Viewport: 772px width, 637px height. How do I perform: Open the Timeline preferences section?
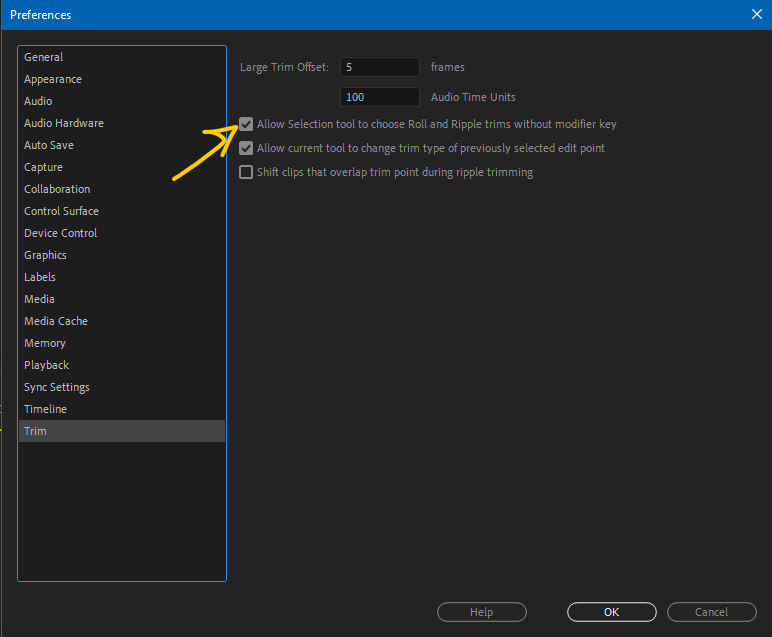[x=46, y=410]
